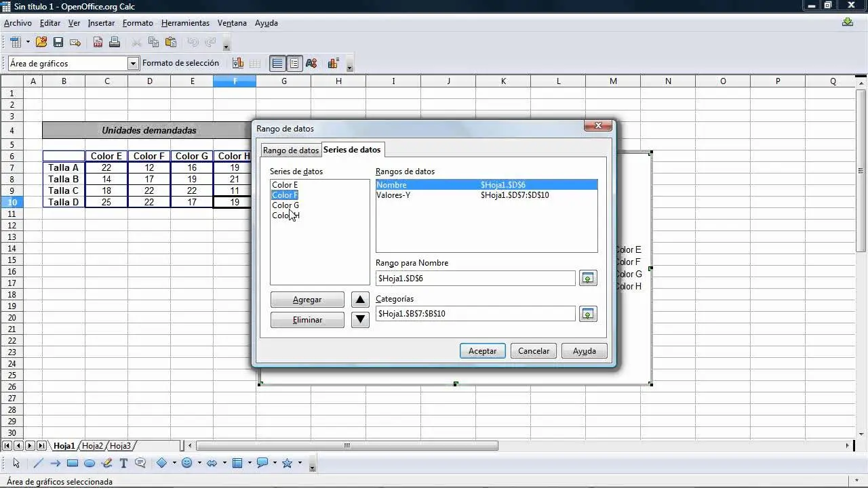This screenshot has width=868, height=488.
Task: Click the Cancelar button
Action: click(x=534, y=350)
